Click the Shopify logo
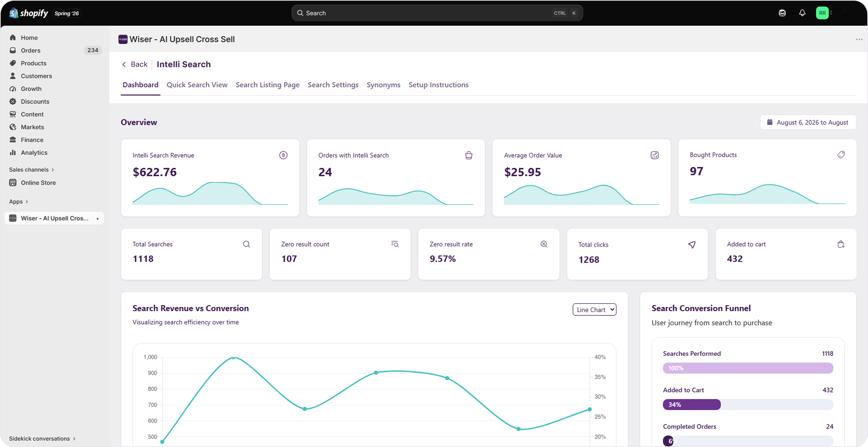Image resolution: width=868 pixels, height=447 pixels. click(29, 13)
